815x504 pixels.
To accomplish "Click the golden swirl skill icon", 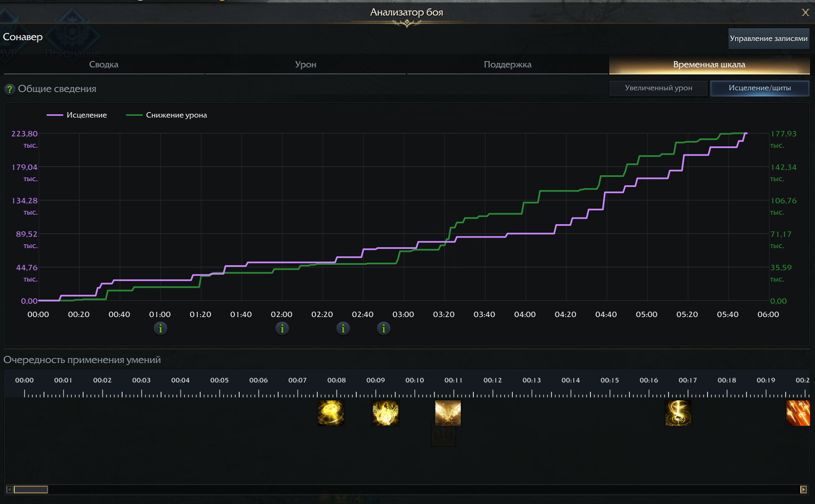I will click(x=678, y=413).
